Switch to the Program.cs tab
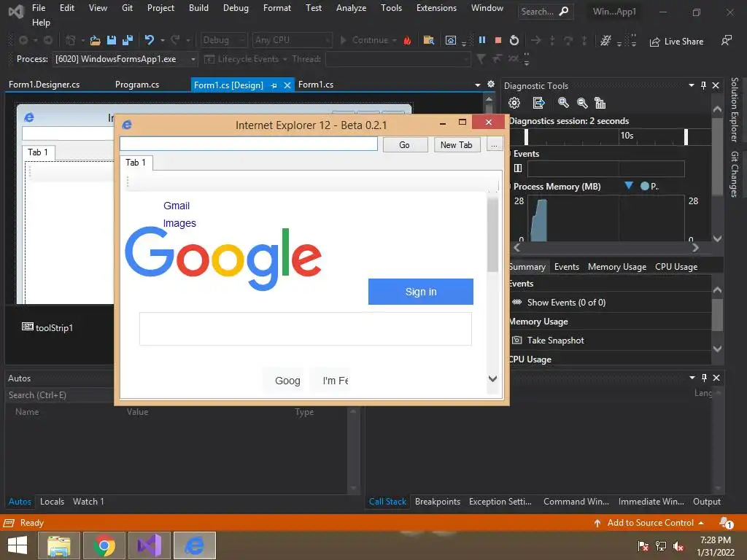Image resolution: width=747 pixels, height=560 pixels. tap(137, 85)
